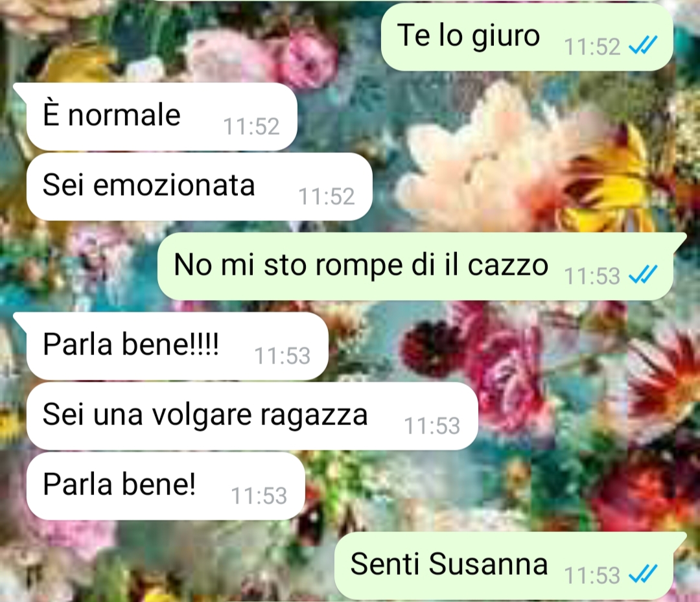Click the read-receipt ticks on 'Te lo giuro'
The image size is (700, 602).
643,45
